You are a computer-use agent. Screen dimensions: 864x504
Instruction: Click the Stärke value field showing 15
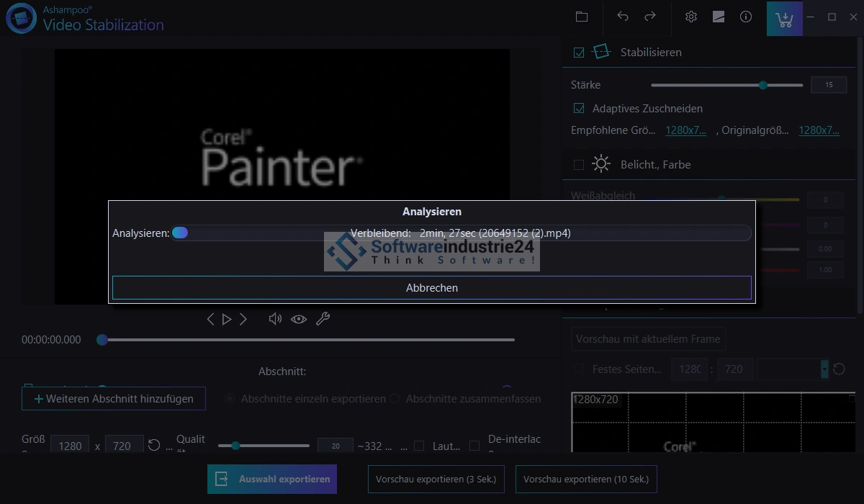coord(828,85)
